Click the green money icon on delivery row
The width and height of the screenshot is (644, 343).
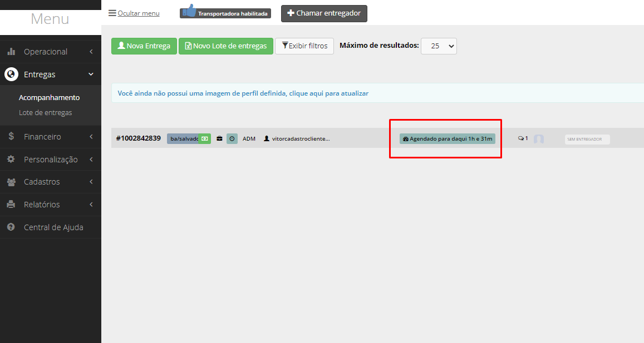click(x=204, y=138)
